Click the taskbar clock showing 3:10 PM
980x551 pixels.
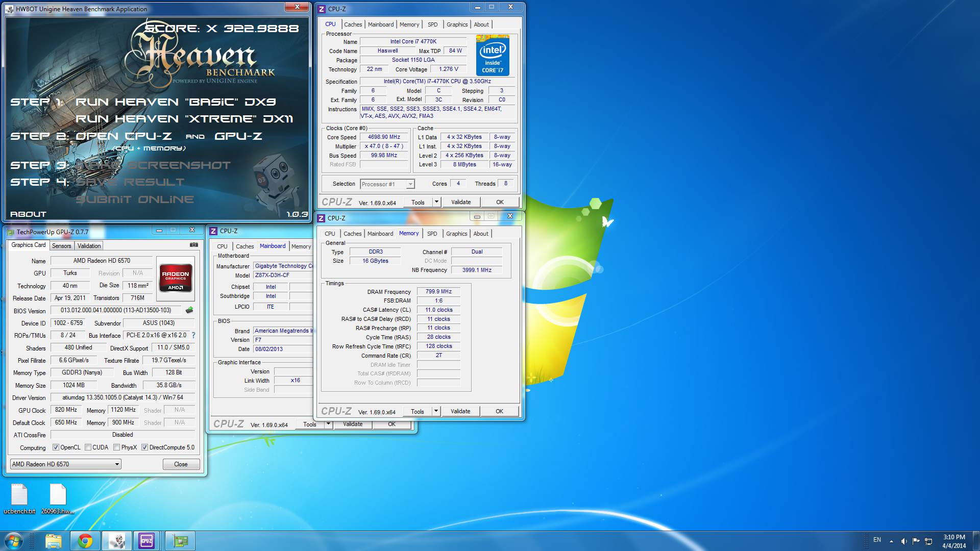pyautogui.click(x=954, y=541)
